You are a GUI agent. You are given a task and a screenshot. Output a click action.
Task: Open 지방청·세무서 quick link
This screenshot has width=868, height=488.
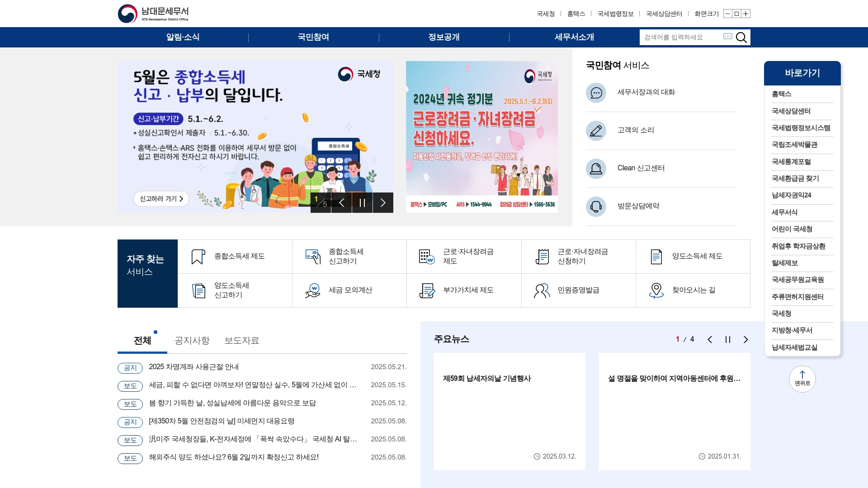(x=792, y=330)
